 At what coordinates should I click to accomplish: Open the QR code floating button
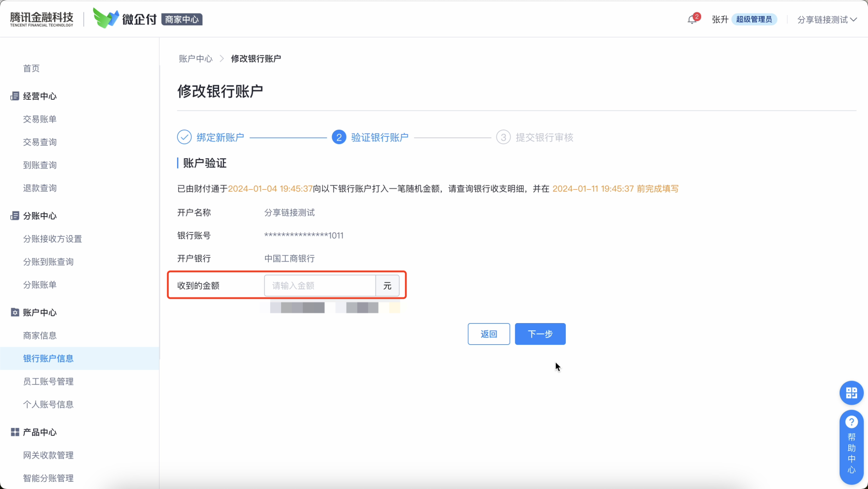pos(851,393)
